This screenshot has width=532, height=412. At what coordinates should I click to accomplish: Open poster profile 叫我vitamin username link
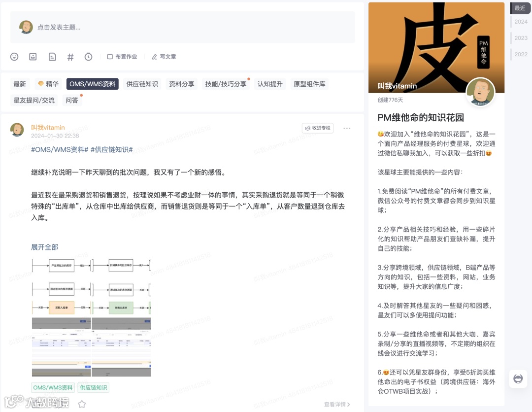[47, 127]
